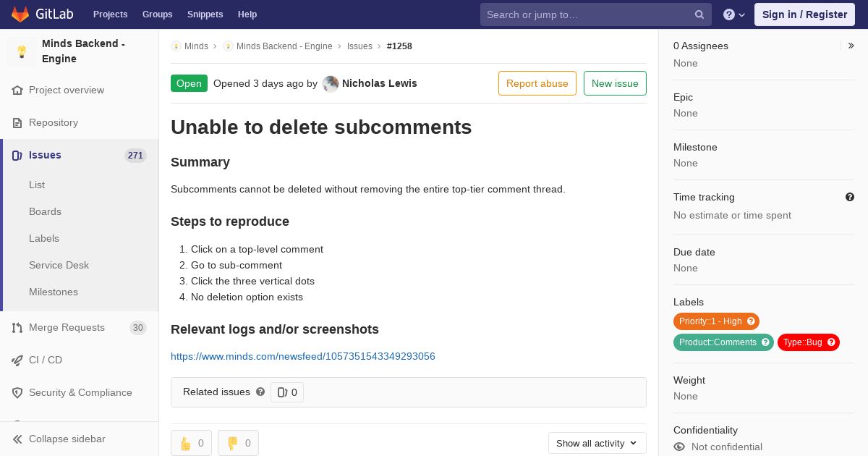Open Boards in the sidebar
This screenshot has height=456, width=868.
(45, 211)
